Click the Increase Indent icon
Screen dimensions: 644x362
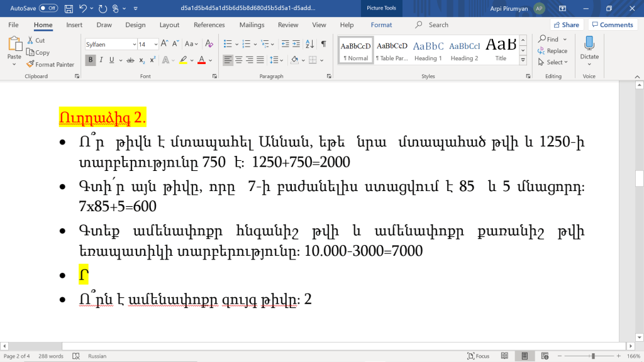297,44
